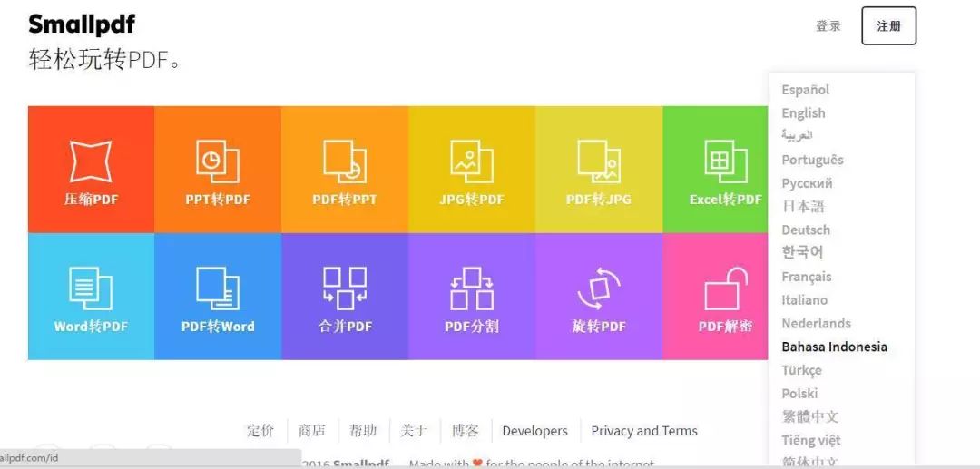Open the 博客 blog footer link
This screenshot has width=980, height=469.
(465, 430)
